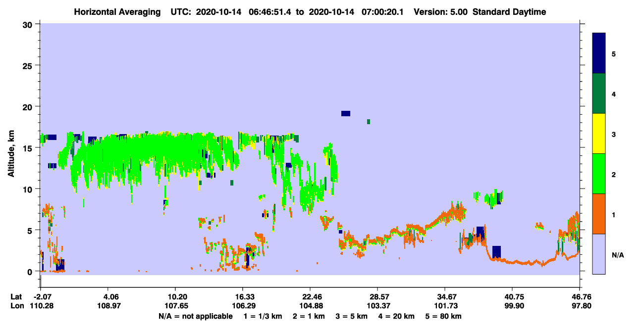Screen dimensions: 644x330
Task: Click colorbar label 3
Action: tap(614, 134)
